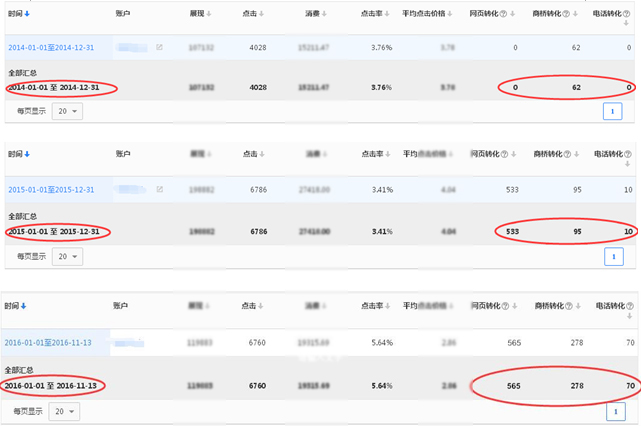
Task: Open the 2015-01-01至2015-12-31 date link
Action: [x=51, y=190]
